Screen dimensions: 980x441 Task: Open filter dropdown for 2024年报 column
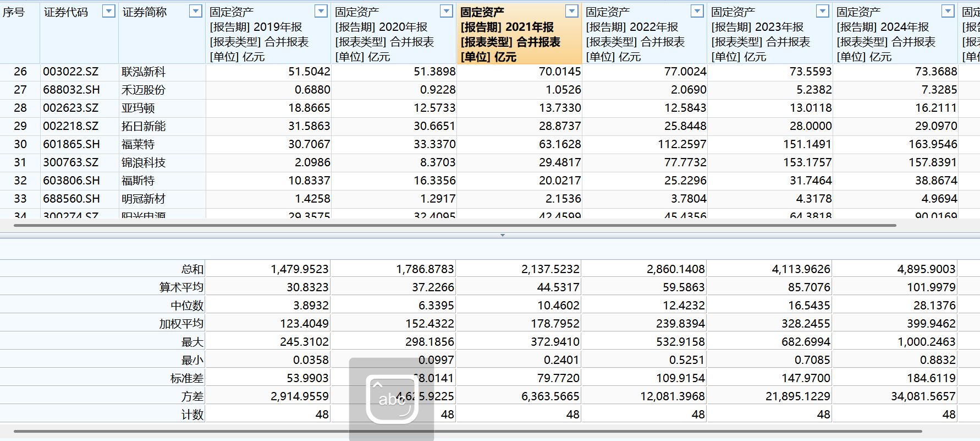click(948, 12)
